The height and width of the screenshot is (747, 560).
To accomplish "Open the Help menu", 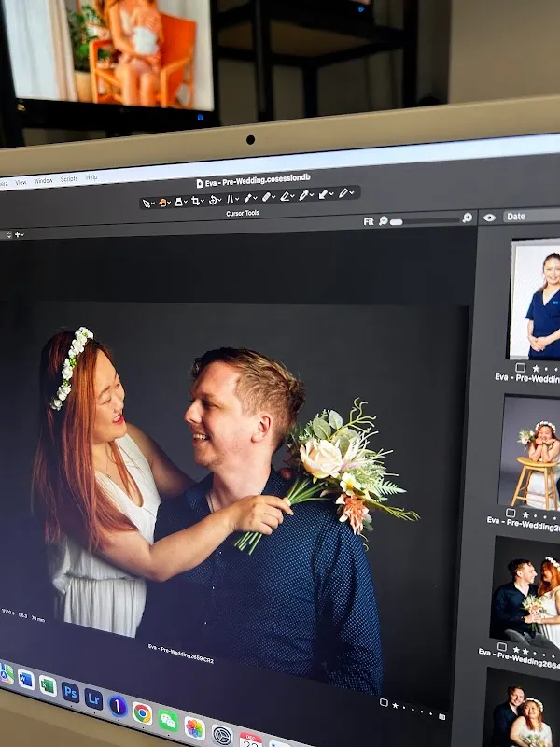I will 91,177.
